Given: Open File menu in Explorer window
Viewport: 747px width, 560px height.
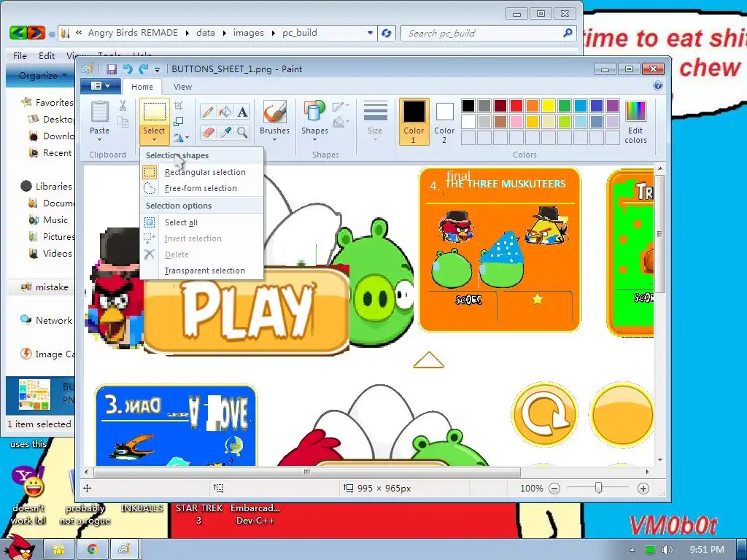Looking at the screenshot, I should pyautogui.click(x=20, y=55).
